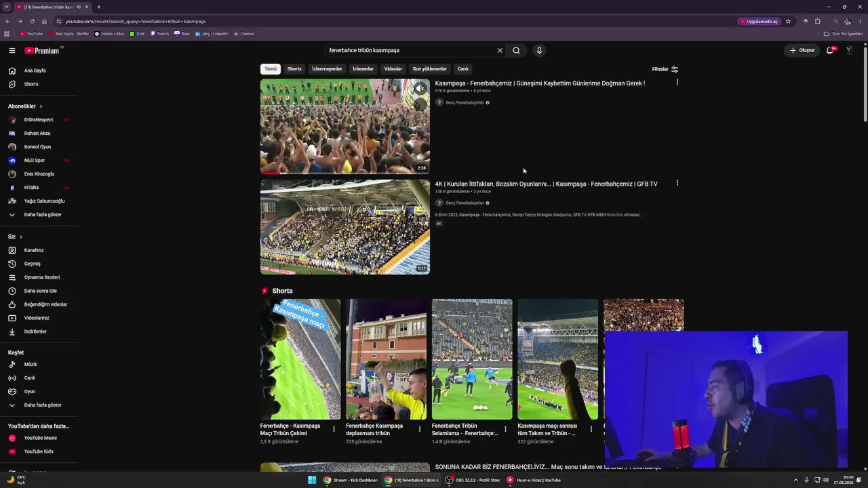This screenshot has width=868, height=488.
Task: Open the Oluştur create menu
Action: click(x=802, y=50)
